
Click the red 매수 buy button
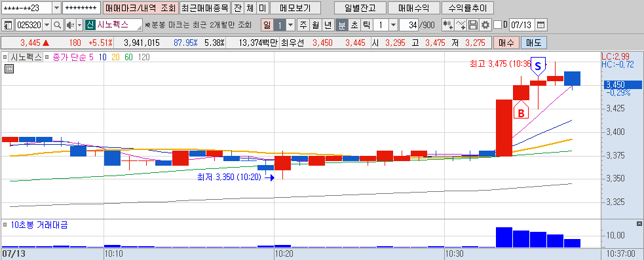pos(506,43)
